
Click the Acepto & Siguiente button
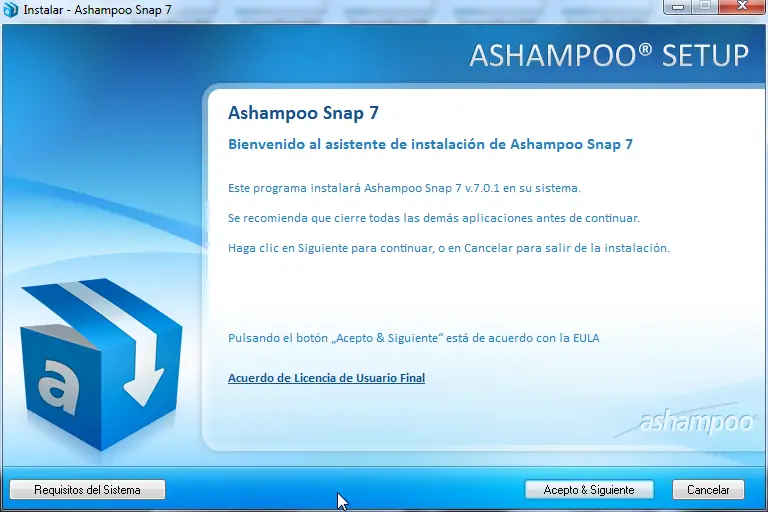pyautogui.click(x=589, y=489)
